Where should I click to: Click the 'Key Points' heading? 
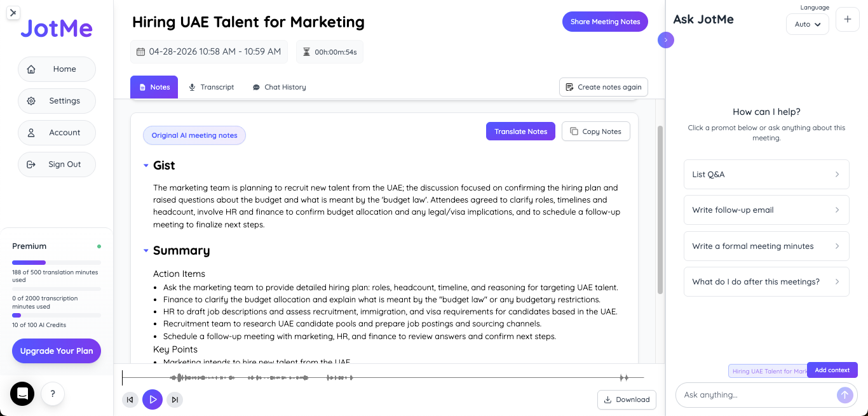(175, 349)
